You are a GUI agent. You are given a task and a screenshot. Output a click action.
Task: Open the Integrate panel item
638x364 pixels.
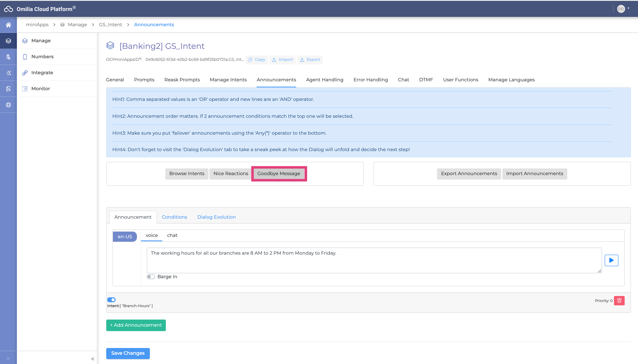click(57, 72)
